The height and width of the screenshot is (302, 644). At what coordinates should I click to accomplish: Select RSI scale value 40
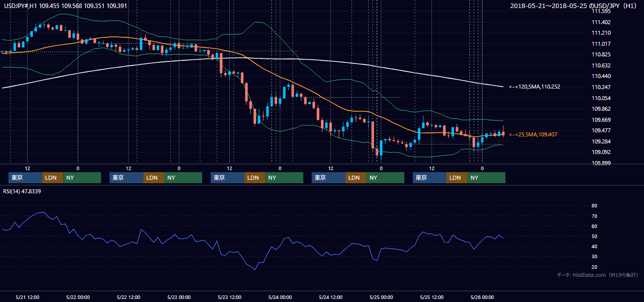[x=594, y=246]
